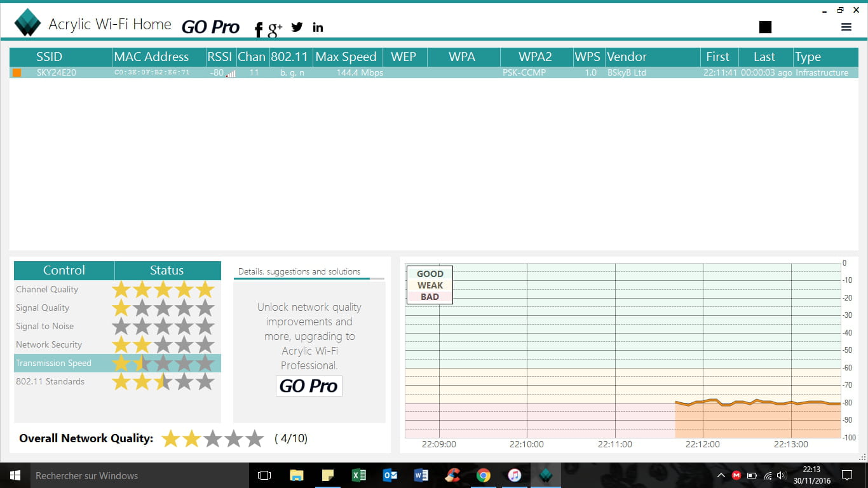The height and width of the screenshot is (488, 868).
Task: Click the Chan column header
Action: coord(252,57)
